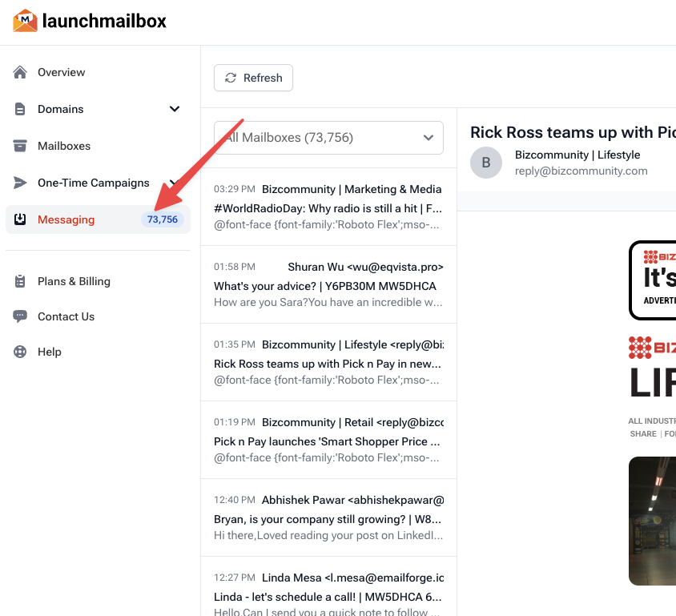Select Mailboxes in the sidebar
676x616 pixels.
point(64,146)
